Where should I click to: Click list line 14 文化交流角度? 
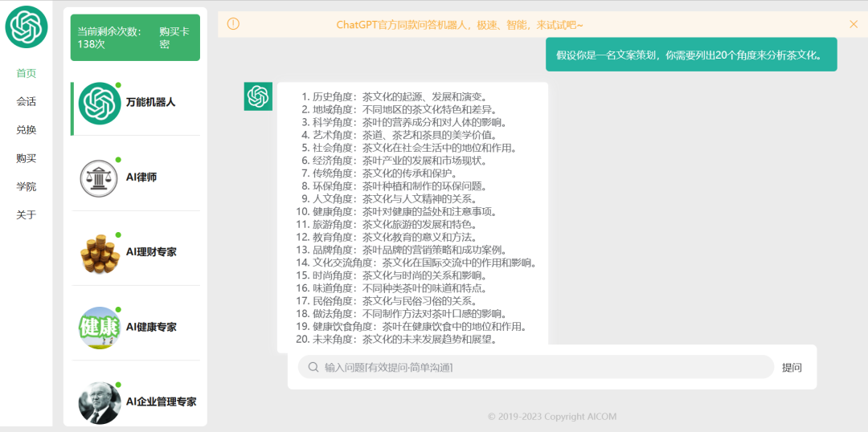(x=416, y=263)
